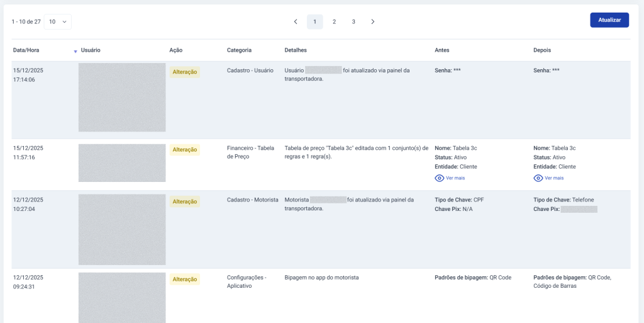
Task: Click the next page chevron arrow
Action: pyautogui.click(x=373, y=22)
